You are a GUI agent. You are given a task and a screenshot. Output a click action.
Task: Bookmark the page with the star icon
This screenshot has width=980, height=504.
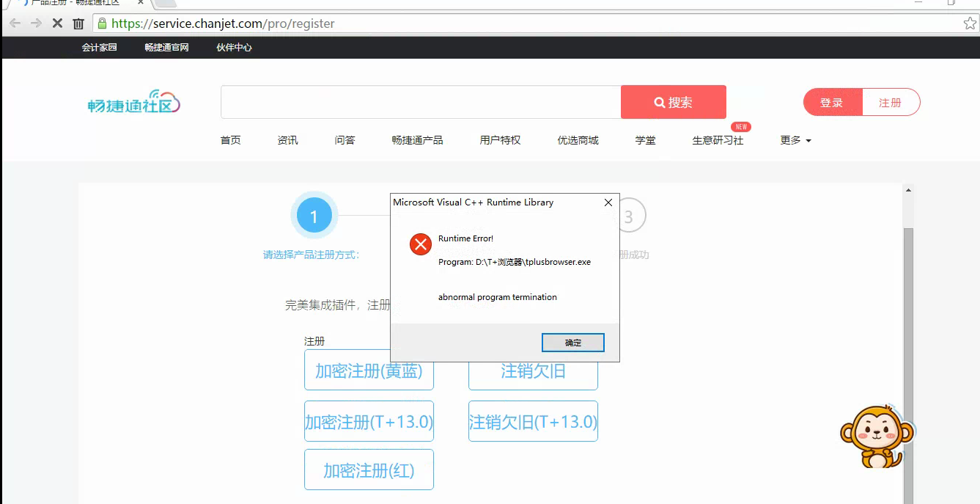tap(970, 23)
